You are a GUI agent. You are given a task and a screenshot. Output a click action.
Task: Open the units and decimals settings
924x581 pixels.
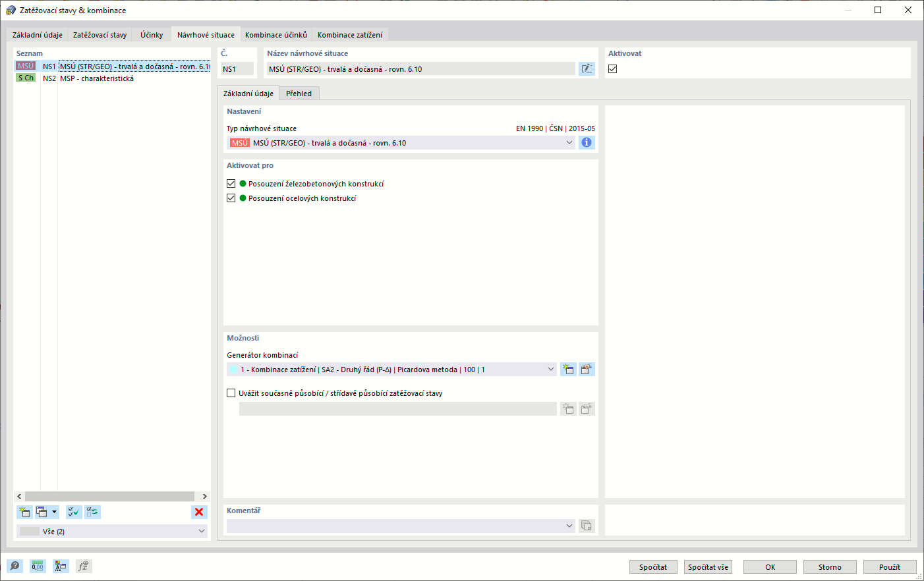[38, 566]
